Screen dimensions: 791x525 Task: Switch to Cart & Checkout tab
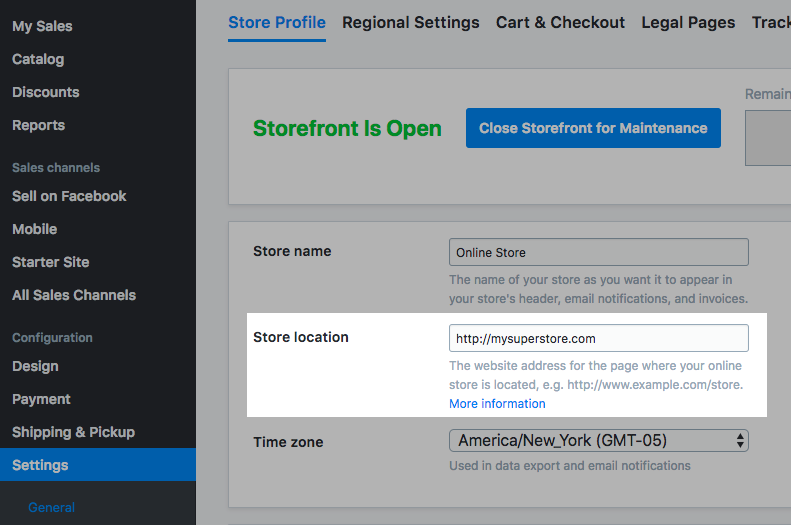pos(560,22)
